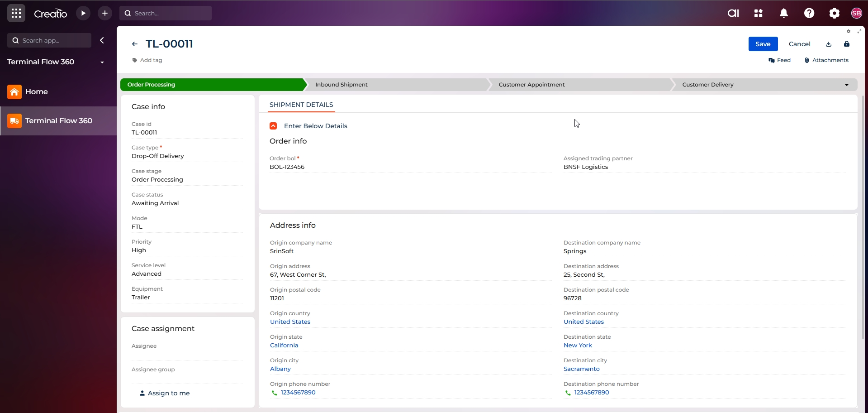The image size is (868, 413).
Task: Click the run process play icon
Action: 83,13
